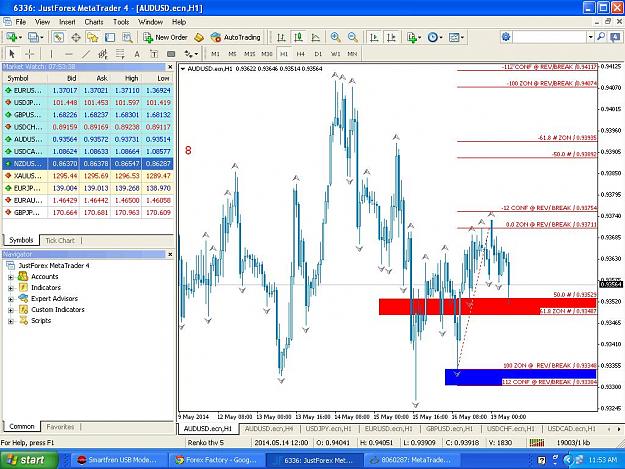
Task: Switch chart to M15 timeframe
Action: pos(250,53)
